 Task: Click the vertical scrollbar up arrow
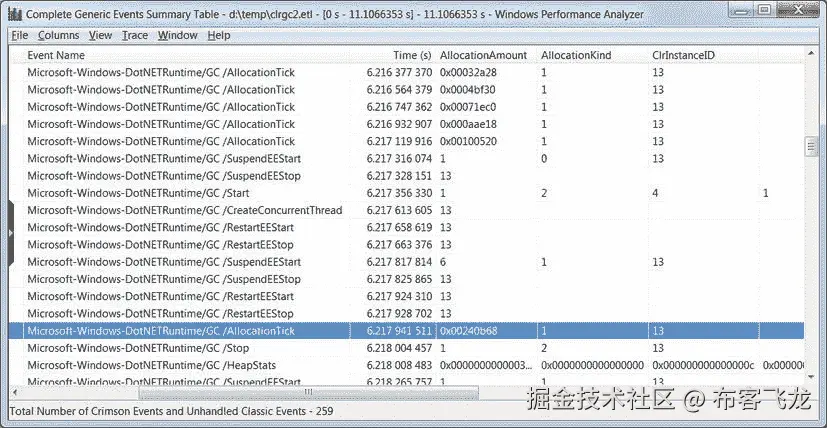point(812,53)
